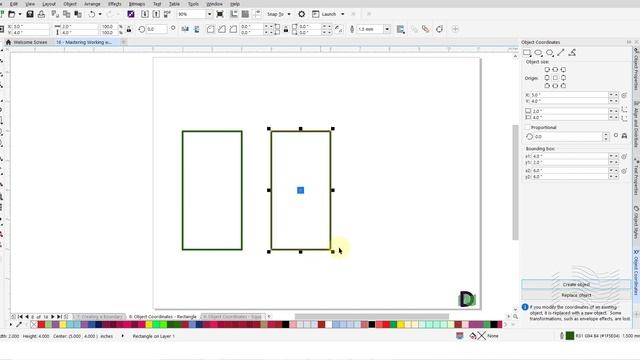Open the outline width dropdown
This screenshot has width=640, height=360.
[x=387, y=29]
